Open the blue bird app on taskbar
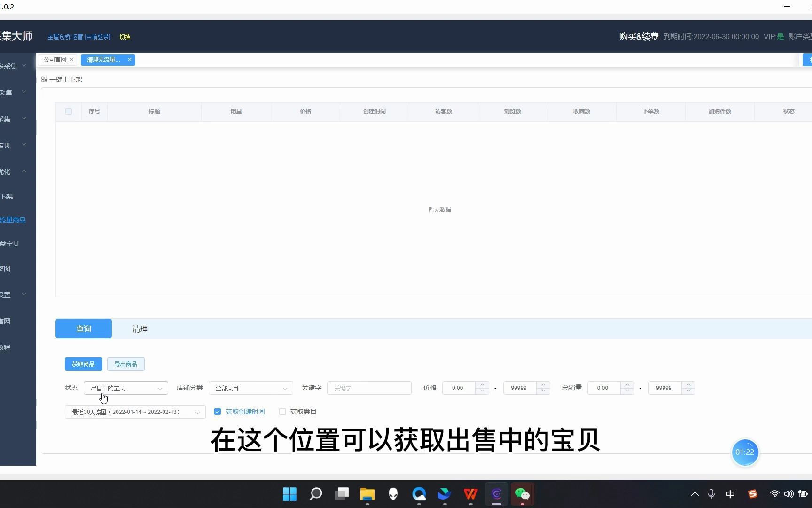This screenshot has width=812, height=508. (x=445, y=494)
